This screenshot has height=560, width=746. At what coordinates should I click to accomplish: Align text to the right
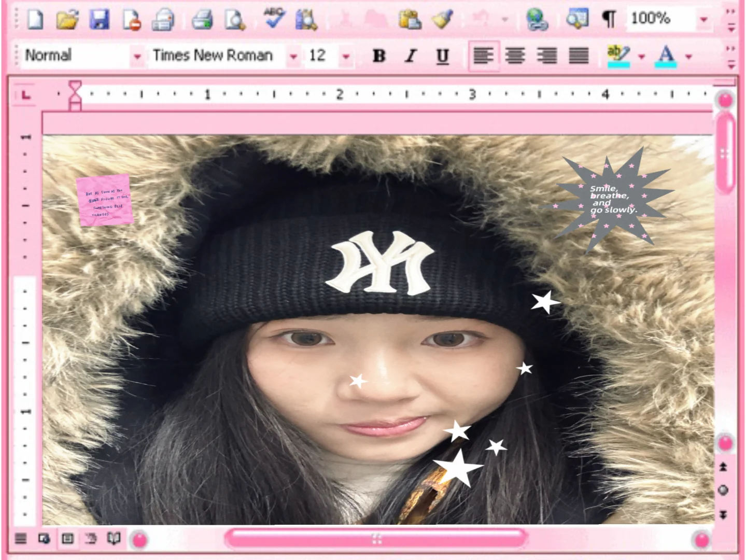[547, 55]
